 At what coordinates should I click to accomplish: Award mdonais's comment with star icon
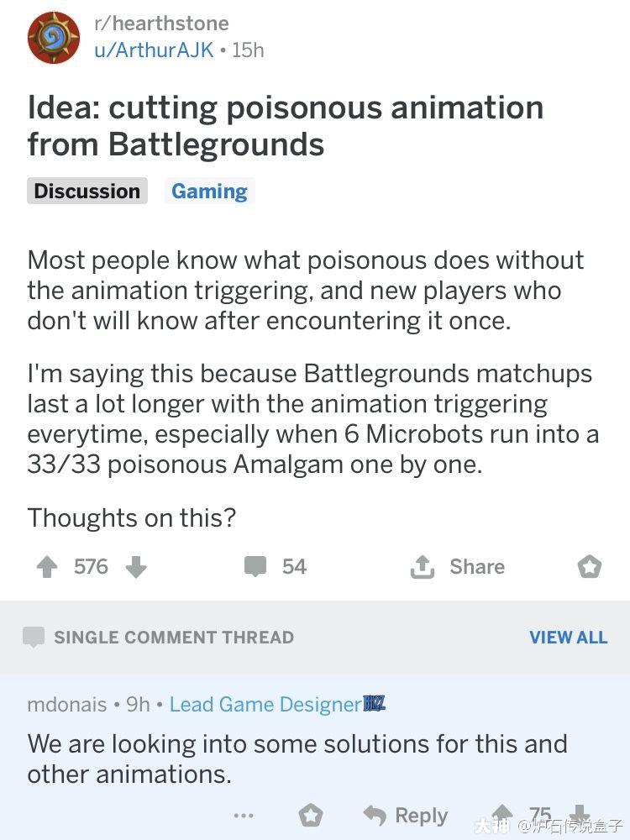[311, 816]
